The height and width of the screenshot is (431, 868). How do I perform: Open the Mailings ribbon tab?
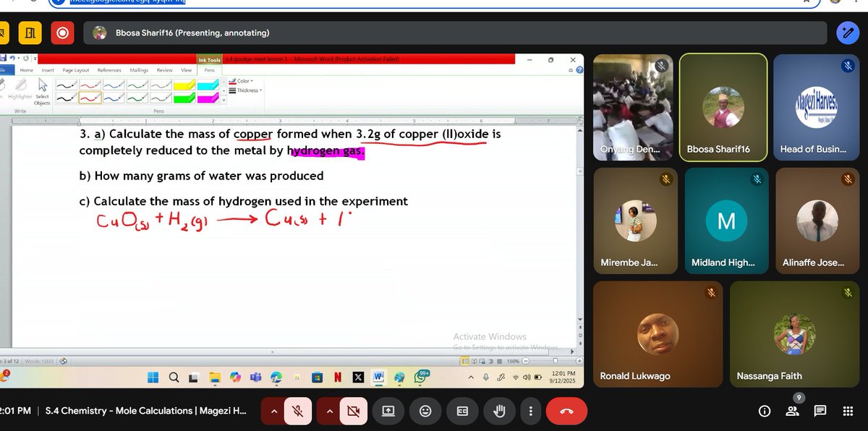(x=140, y=70)
